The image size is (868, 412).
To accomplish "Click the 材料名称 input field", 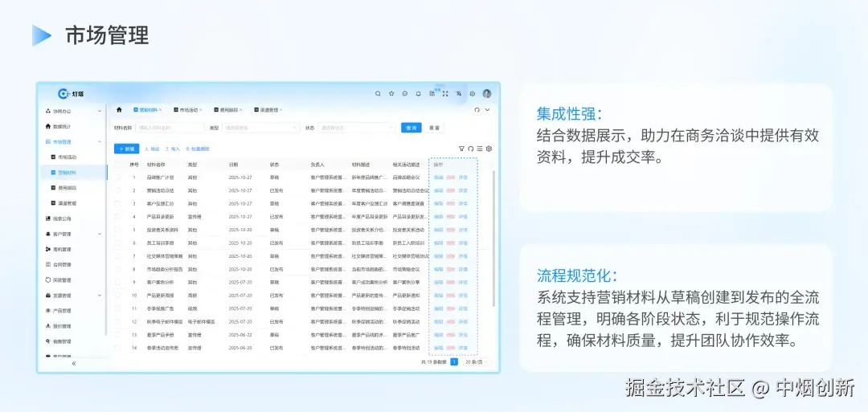I will click(x=170, y=128).
